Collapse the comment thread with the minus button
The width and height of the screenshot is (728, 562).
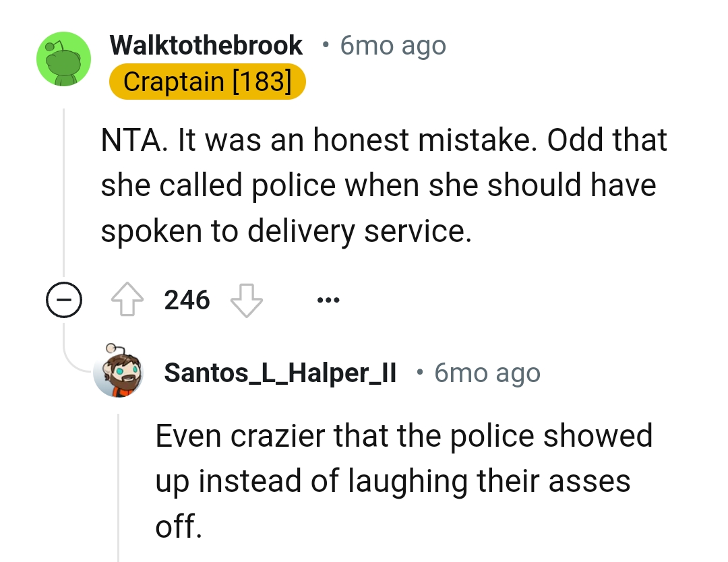(x=63, y=301)
